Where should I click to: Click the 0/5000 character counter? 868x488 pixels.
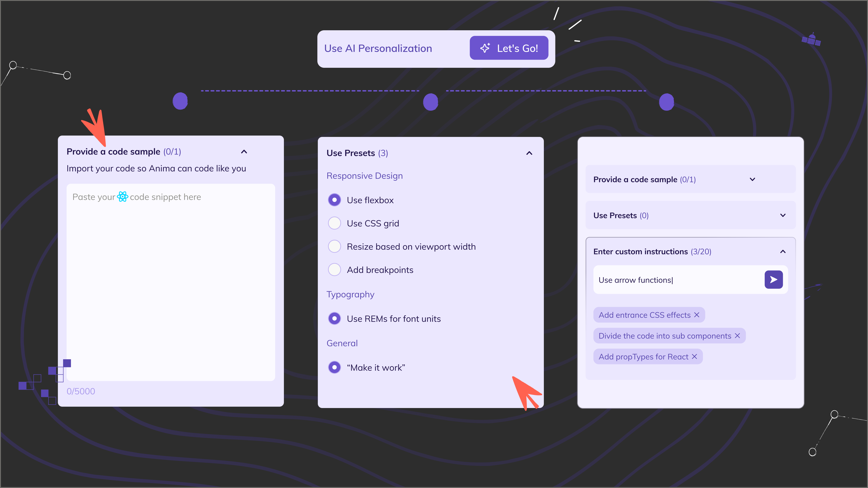81,391
